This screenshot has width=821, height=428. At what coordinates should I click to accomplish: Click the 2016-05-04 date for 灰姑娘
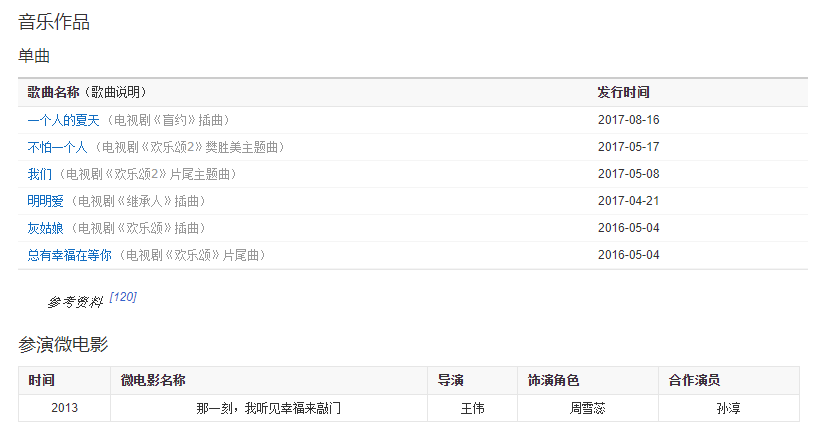[x=628, y=228]
